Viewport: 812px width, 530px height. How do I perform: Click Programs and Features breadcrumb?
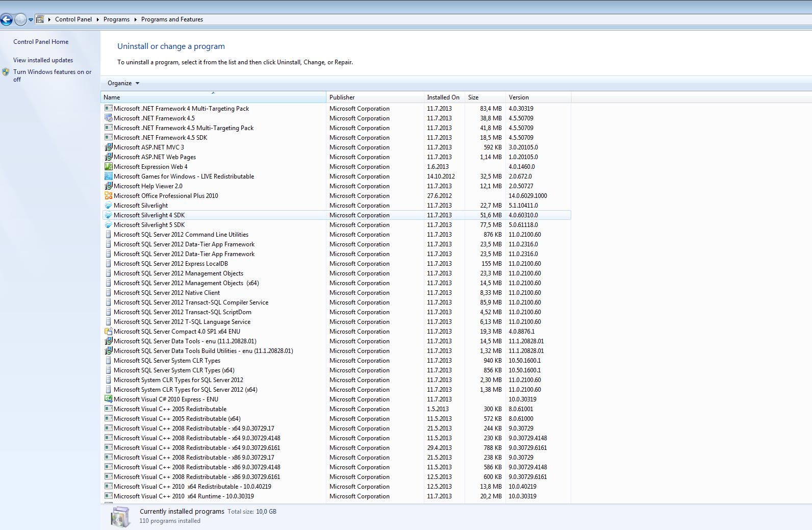point(172,19)
